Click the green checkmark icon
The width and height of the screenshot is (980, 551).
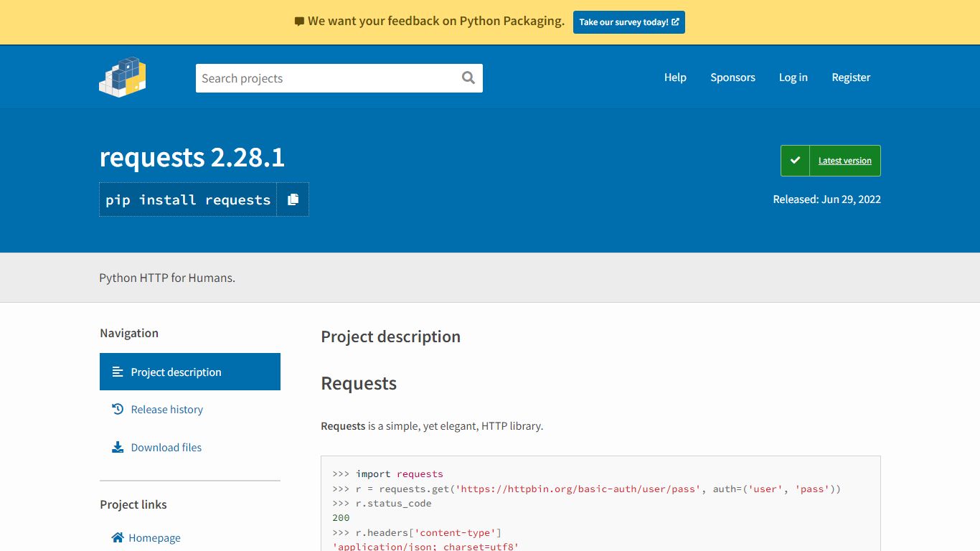795,161
